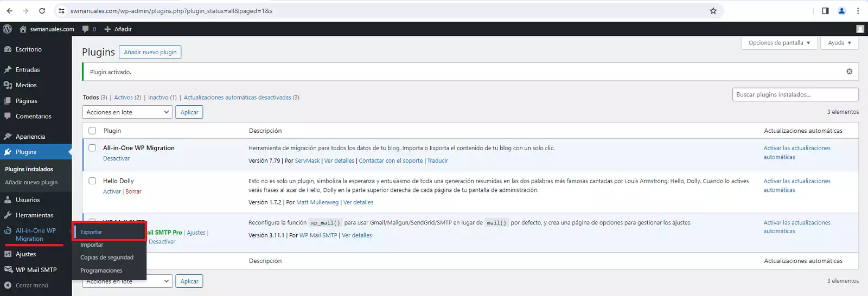Open Páginas pages icon
Image resolution: width=868 pixels, height=296 pixels.
[x=8, y=101]
